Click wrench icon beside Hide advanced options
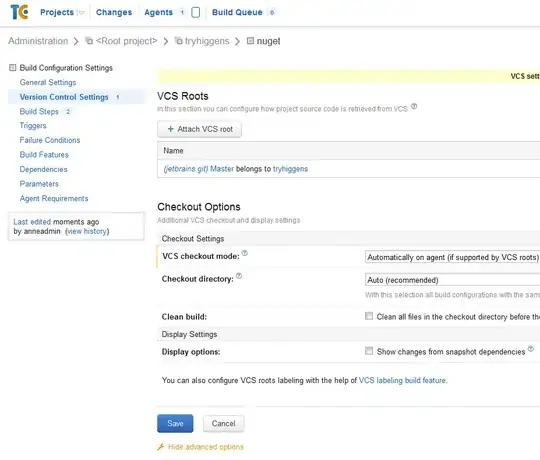 (x=160, y=447)
